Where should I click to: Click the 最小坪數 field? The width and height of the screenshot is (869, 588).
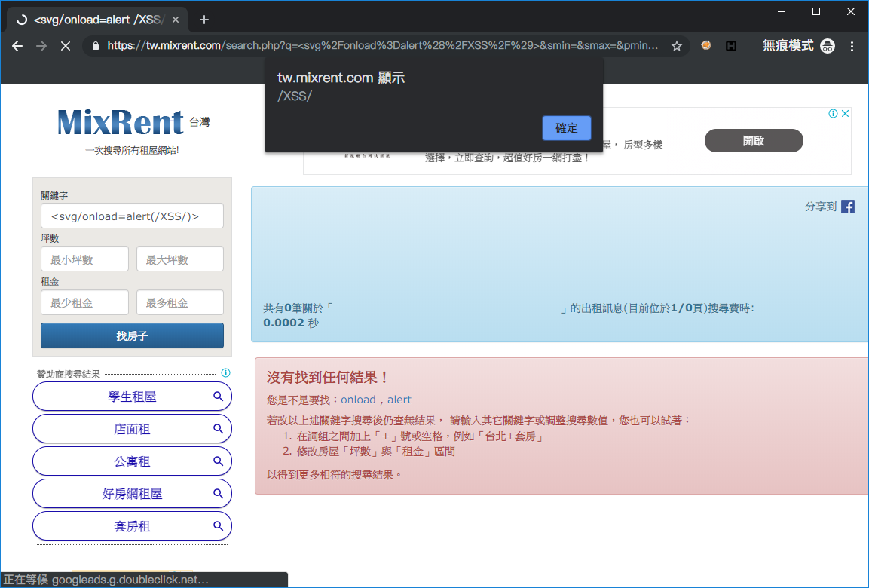[x=85, y=259]
